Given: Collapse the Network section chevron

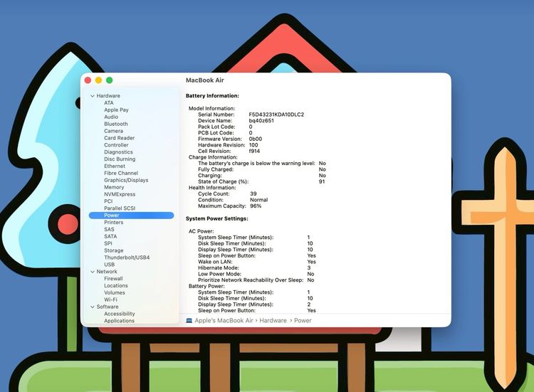Looking at the screenshot, I should (x=92, y=272).
